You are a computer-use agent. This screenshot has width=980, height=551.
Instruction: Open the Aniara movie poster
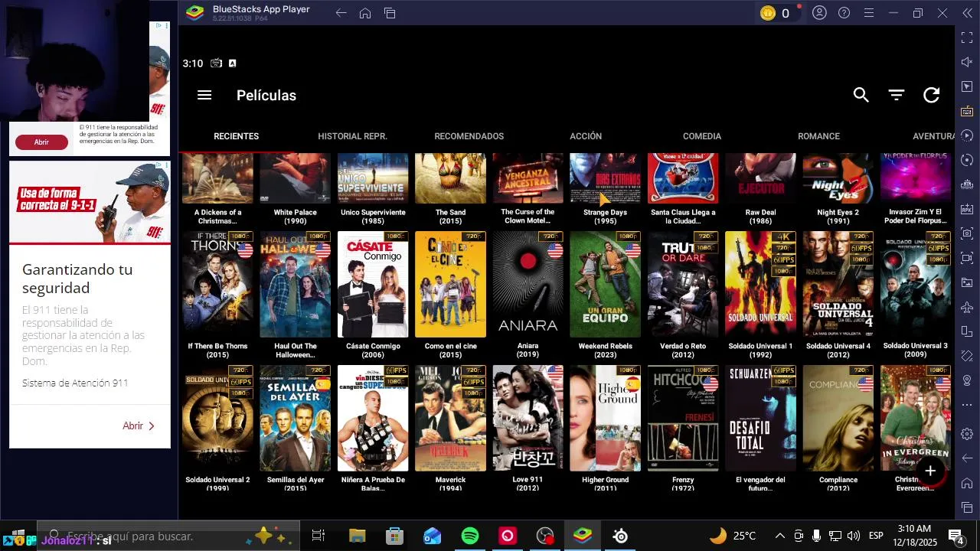pos(528,285)
